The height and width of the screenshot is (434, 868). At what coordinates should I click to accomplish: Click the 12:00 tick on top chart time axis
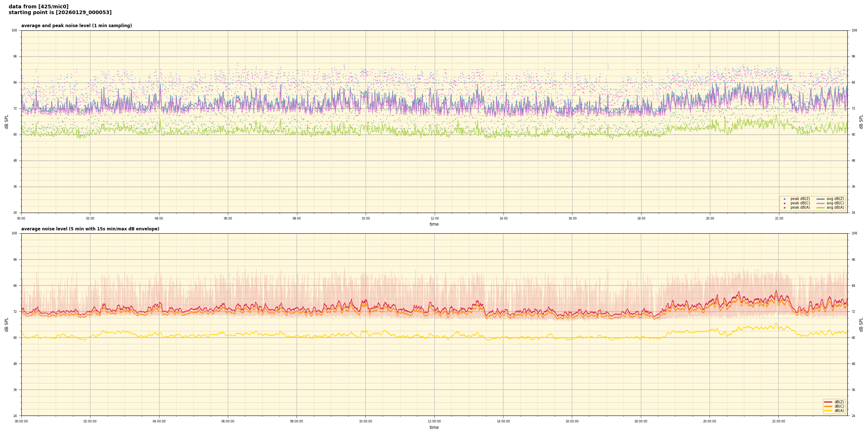434,218
